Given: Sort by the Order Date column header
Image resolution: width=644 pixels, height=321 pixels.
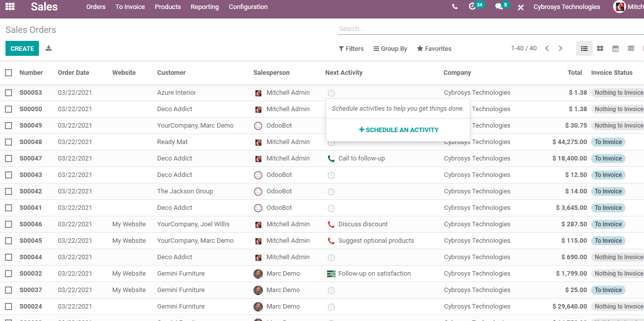Looking at the screenshot, I should pos(73,73).
